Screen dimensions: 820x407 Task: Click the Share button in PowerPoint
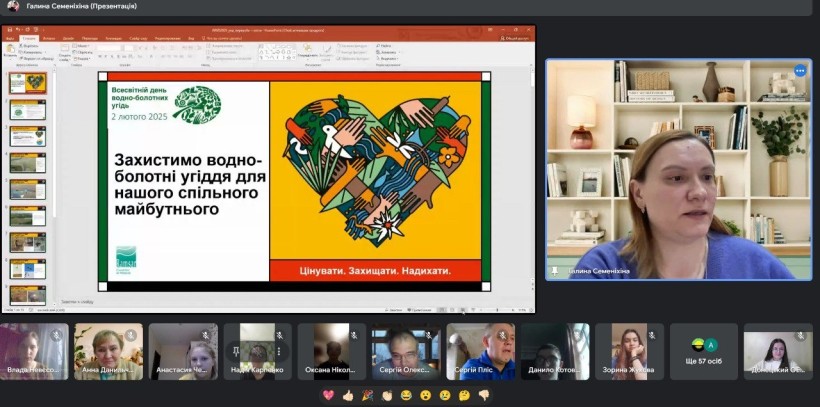[515, 38]
